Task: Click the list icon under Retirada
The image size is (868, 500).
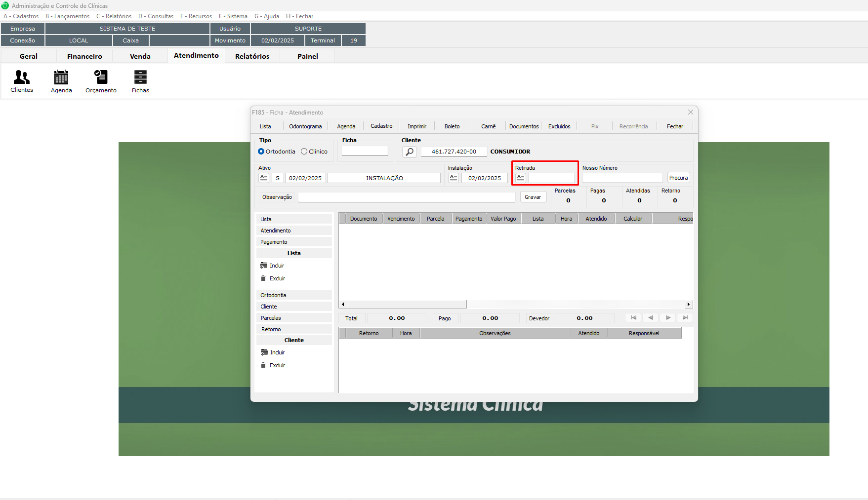Action: point(521,178)
